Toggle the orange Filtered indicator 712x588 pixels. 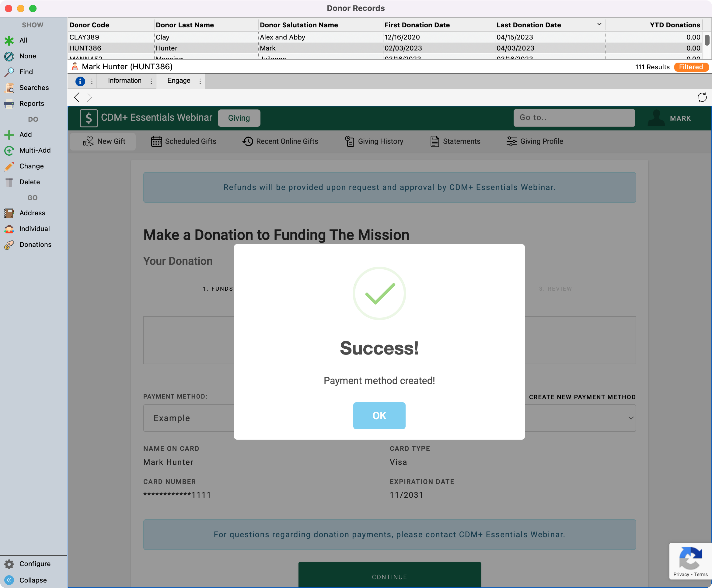pyautogui.click(x=690, y=67)
